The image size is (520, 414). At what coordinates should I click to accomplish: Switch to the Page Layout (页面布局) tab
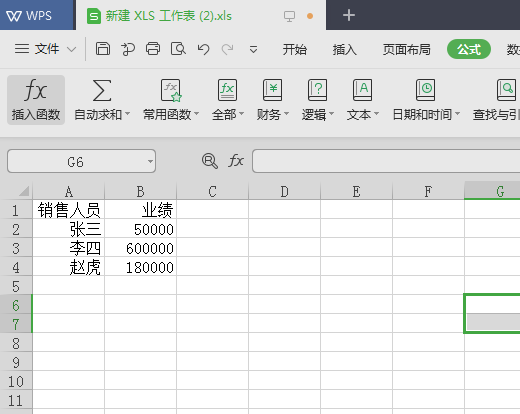point(406,50)
